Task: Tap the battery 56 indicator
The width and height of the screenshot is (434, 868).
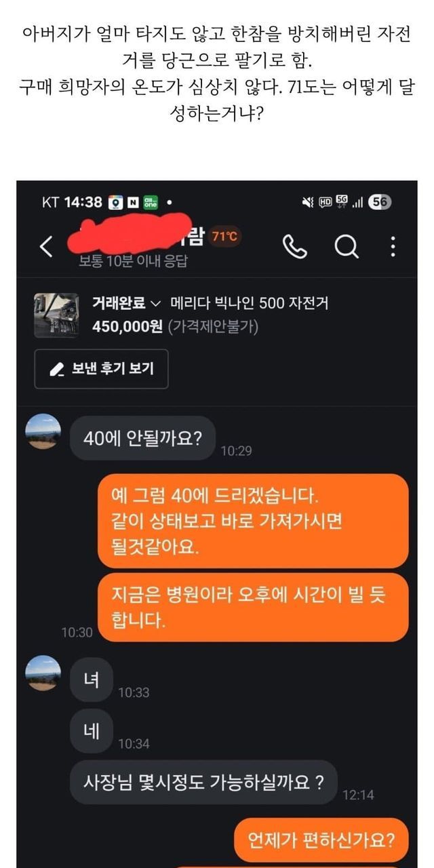Action: point(380,202)
